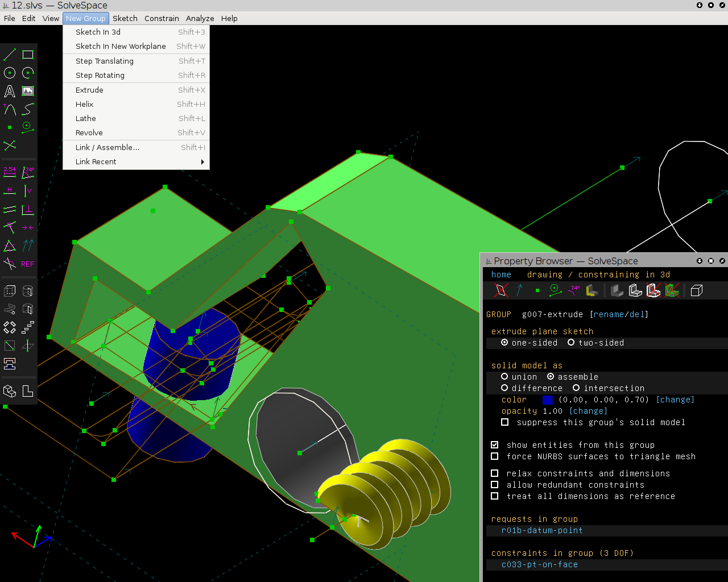This screenshot has height=582, width=728.
Task: Select the split curves at intersection tool
Action: tap(10, 145)
